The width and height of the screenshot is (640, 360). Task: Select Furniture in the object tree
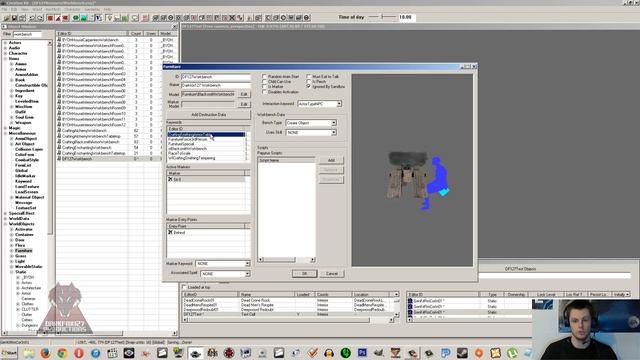(23, 251)
